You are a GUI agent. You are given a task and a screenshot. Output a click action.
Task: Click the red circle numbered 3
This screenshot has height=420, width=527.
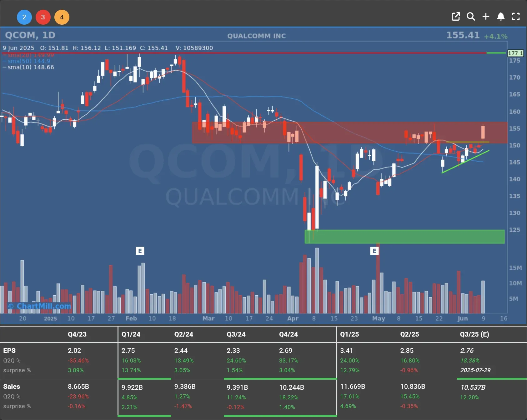(43, 17)
